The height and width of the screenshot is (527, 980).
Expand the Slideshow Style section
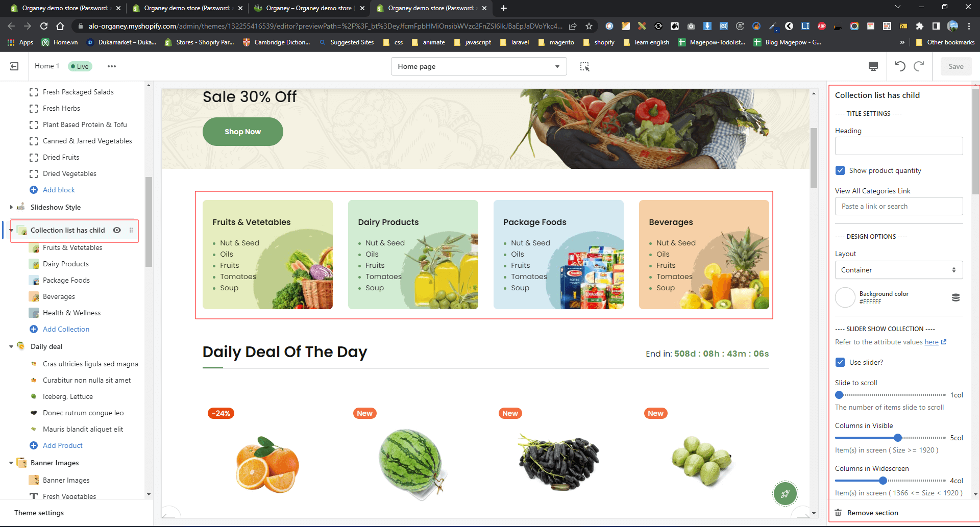click(x=11, y=207)
